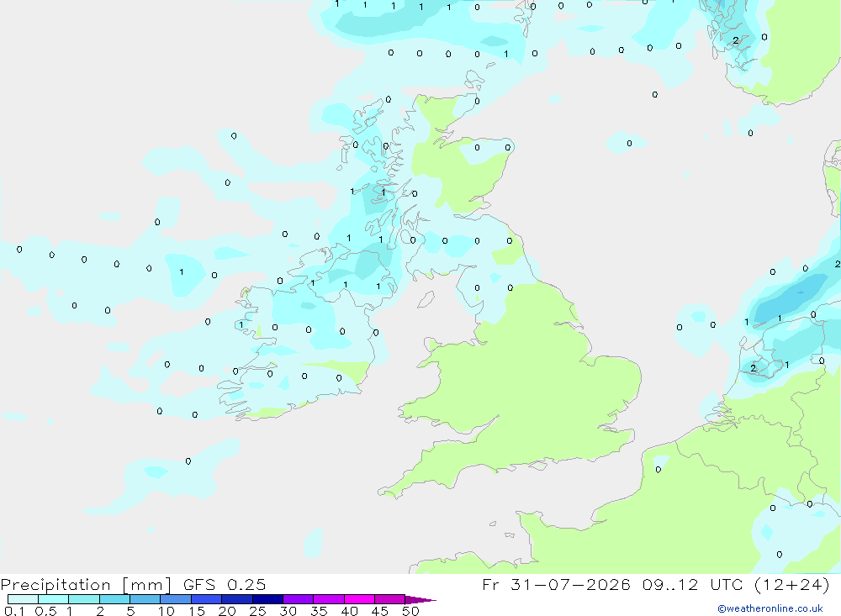Select the 2–5 mm legend color swatch
The image size is (841, 616).
click(114, 599)
